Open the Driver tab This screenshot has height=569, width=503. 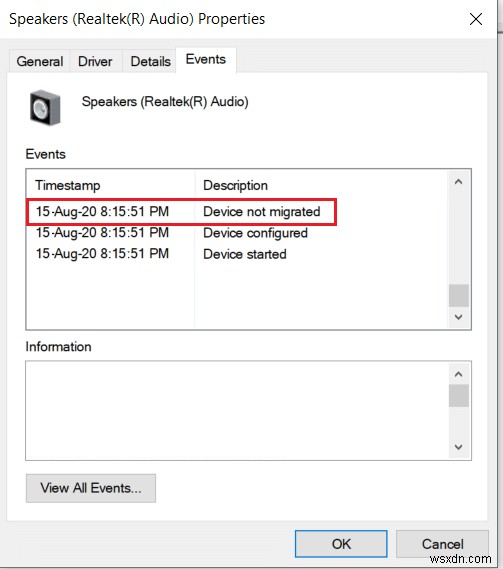[x=95, y=61]
